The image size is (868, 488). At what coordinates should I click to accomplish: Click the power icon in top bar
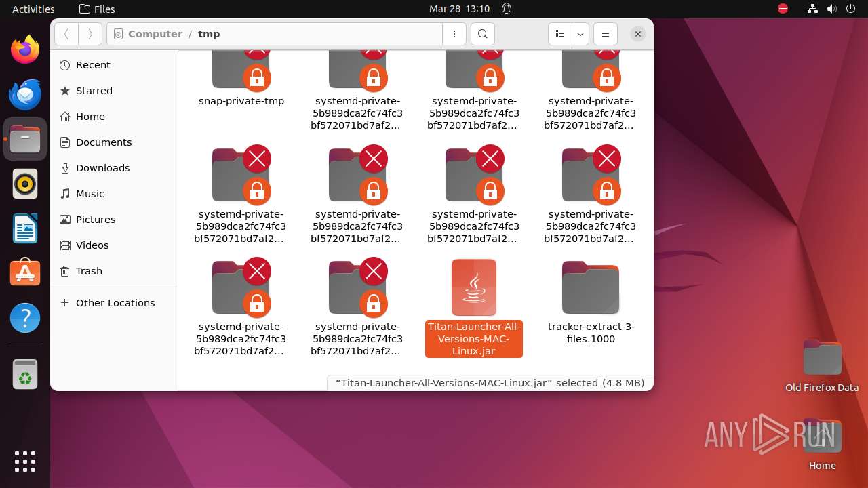[851, 9]
